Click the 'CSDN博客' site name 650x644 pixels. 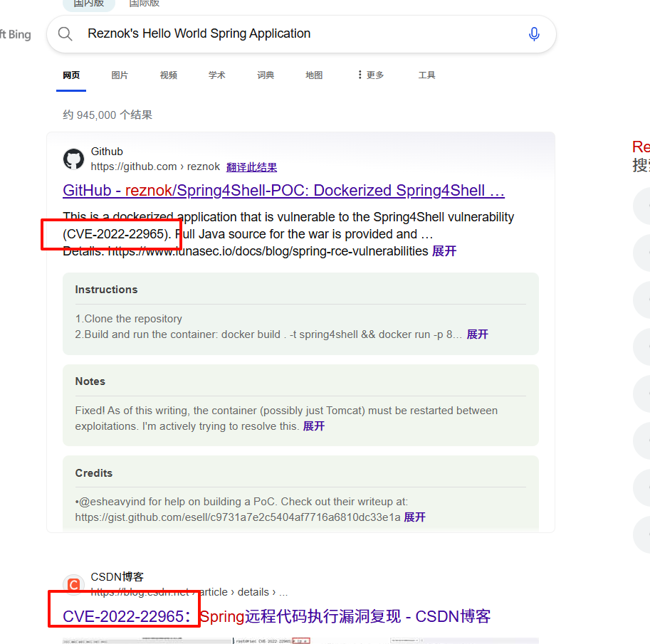(x=117, y=576)
